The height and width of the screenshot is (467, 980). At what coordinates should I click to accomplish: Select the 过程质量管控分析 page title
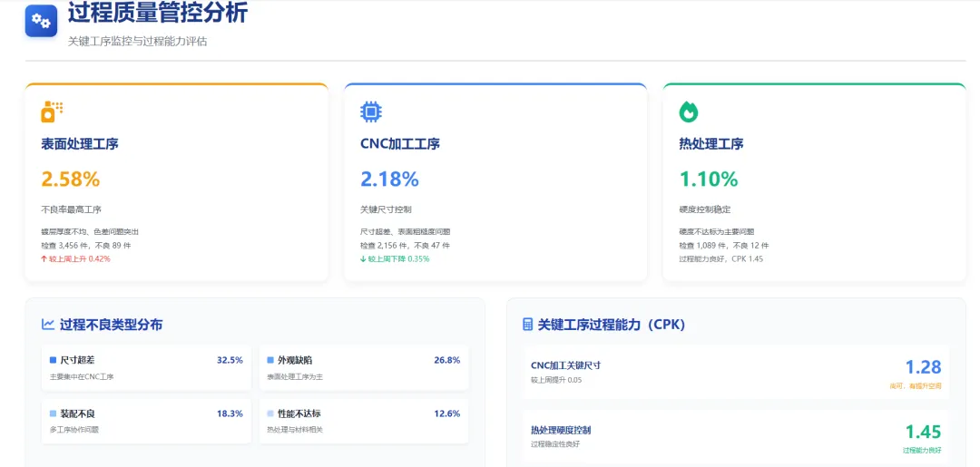[158, 13]
